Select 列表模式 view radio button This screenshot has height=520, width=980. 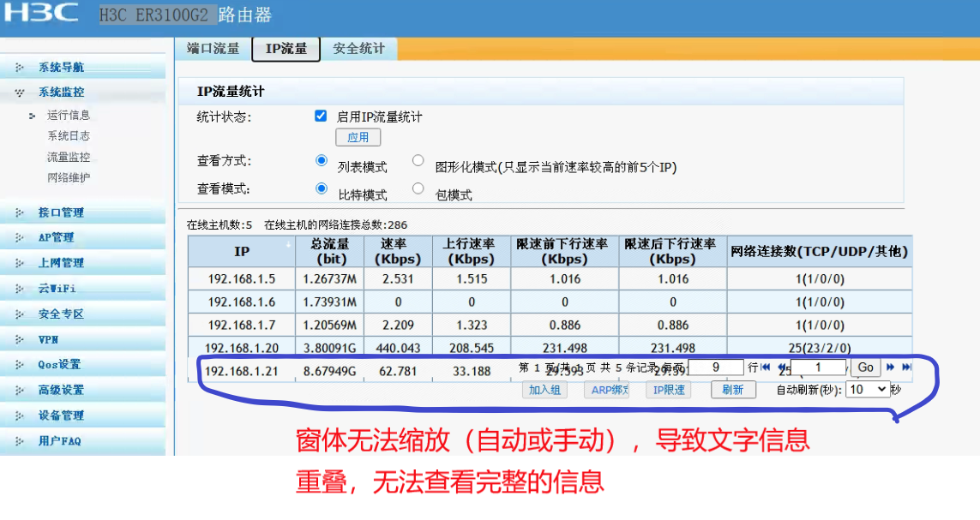click(322, 160)
